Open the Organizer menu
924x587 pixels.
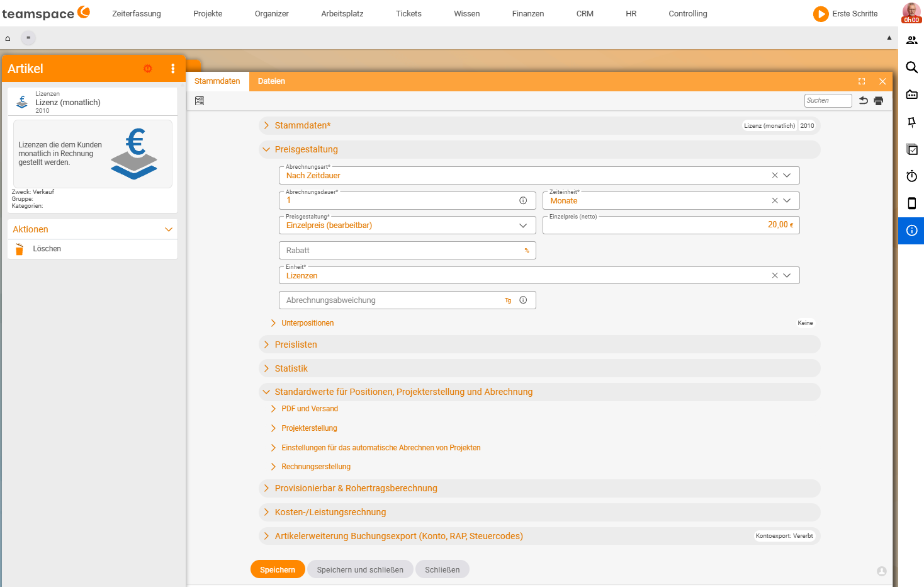pyautogui.click(x=272, y=13)
